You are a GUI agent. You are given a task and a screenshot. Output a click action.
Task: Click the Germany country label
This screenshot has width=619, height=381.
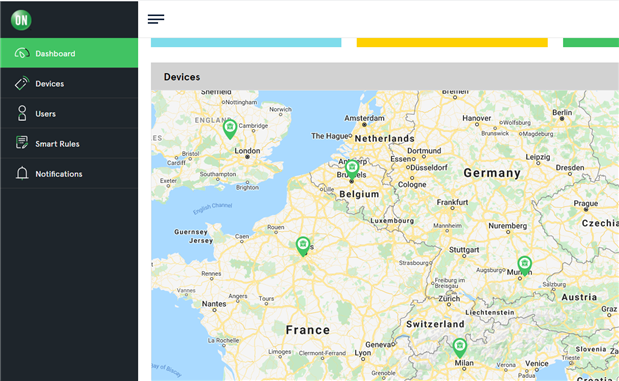point(492,173)
